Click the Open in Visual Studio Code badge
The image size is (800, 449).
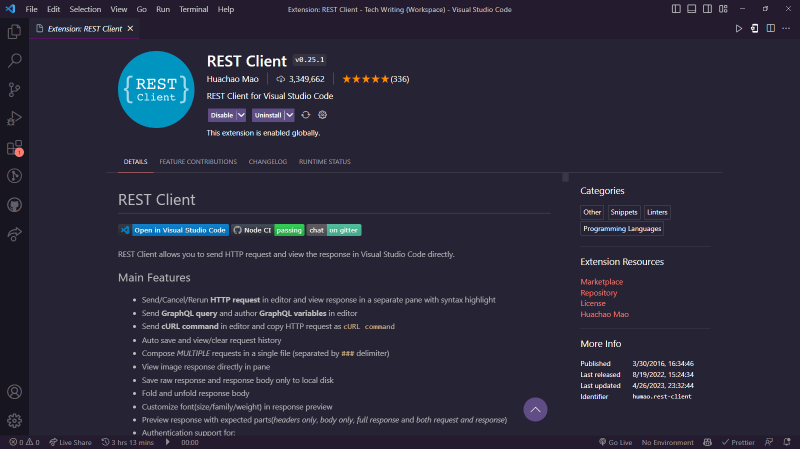(173, 230)
